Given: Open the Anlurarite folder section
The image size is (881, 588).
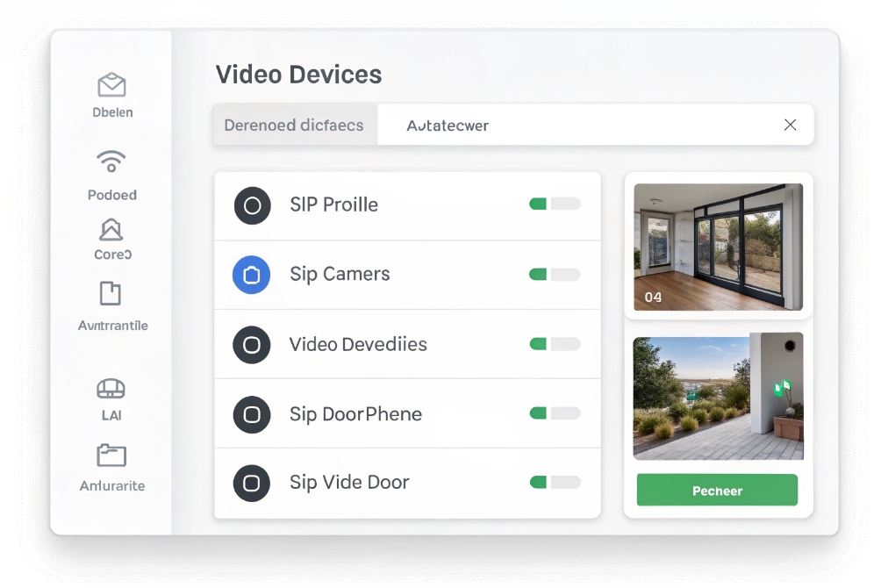Looking at the screenshot, I should coord(110,455).
